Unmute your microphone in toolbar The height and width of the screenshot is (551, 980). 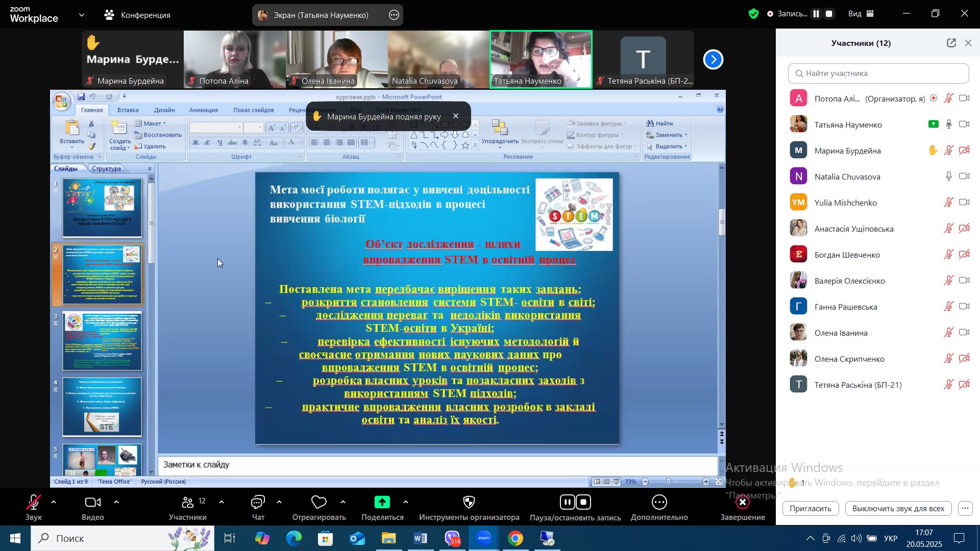point(33,503)
